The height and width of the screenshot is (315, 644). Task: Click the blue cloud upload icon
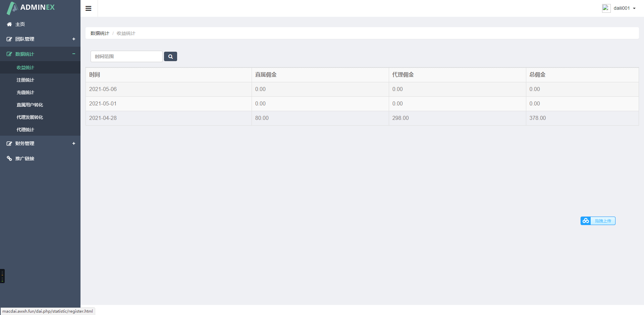pyautogui.click(x=586, y=221)
